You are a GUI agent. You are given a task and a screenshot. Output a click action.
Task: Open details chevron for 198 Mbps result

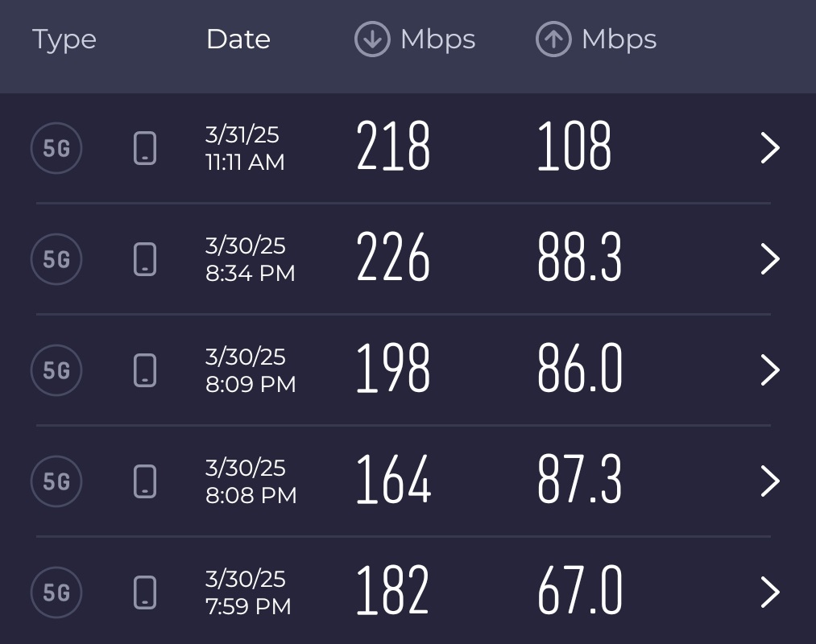(770, 370)
